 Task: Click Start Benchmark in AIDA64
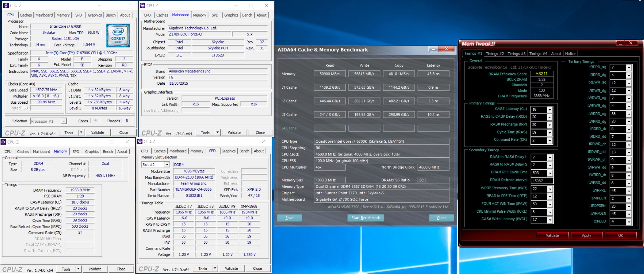pyautogui.click(x=366, y=218)
